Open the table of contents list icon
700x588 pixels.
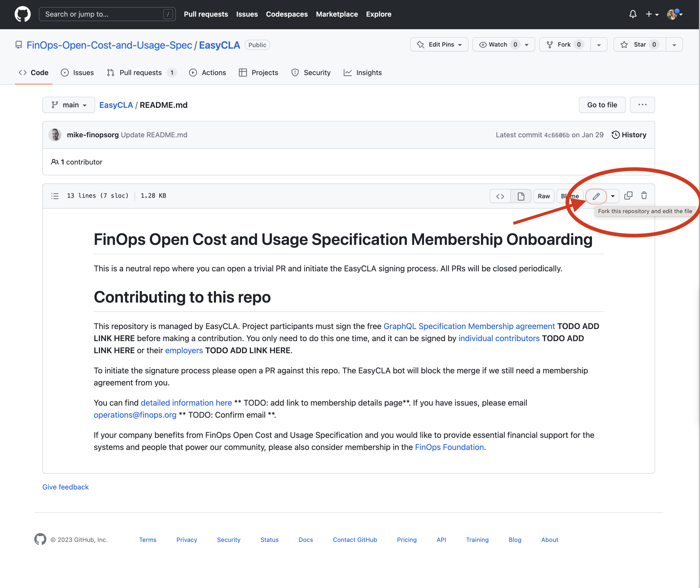55,196
